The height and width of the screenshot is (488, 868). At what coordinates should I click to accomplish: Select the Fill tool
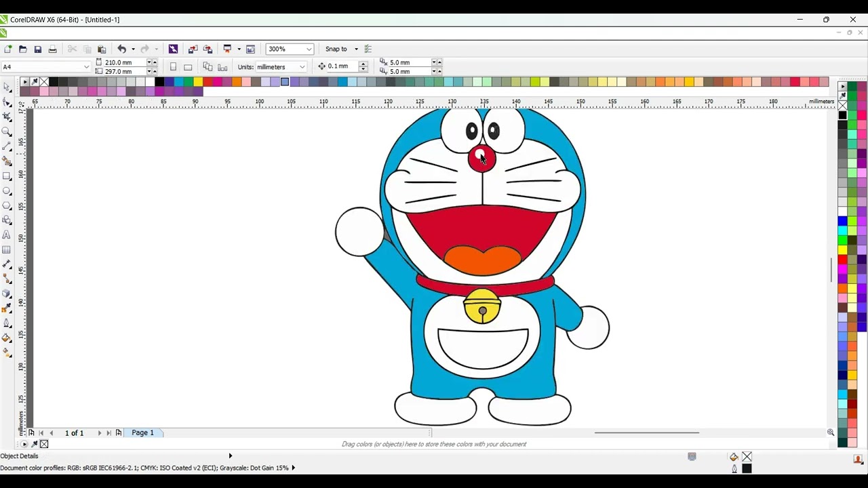tap(7, 338)
